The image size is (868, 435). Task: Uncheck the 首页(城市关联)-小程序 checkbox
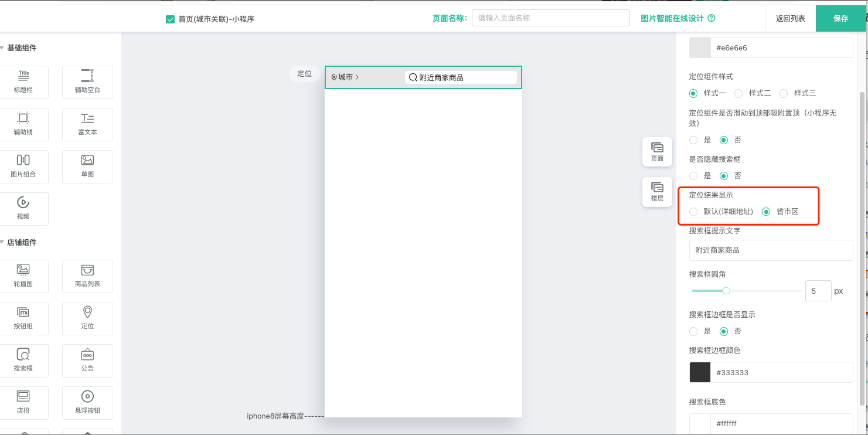[x=171, y=19]
